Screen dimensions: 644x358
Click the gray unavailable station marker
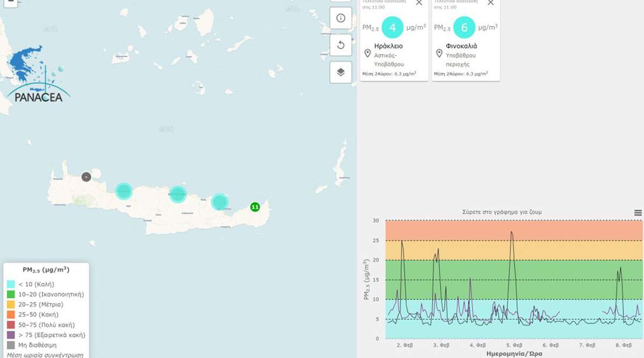[x=86, y=176]
